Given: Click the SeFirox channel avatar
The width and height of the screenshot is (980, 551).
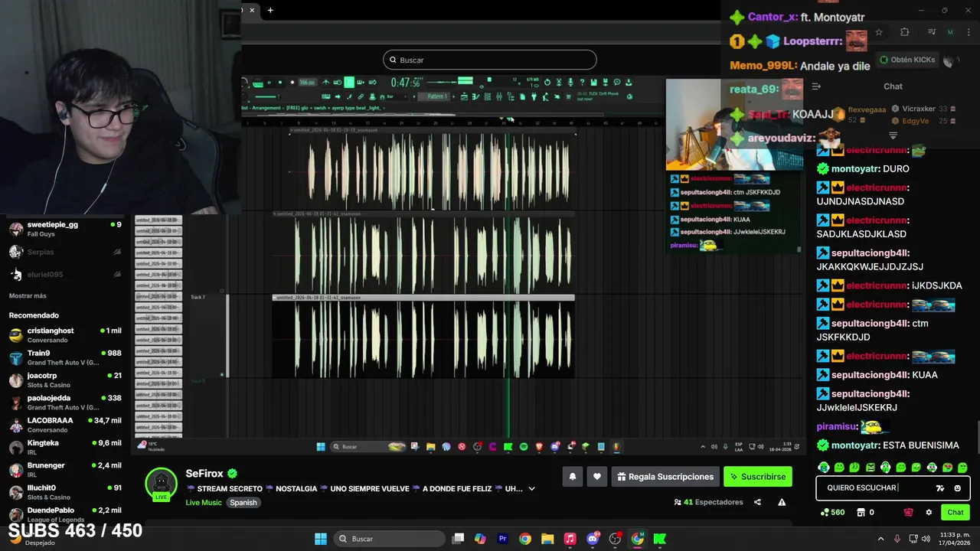Looking at the screenshot, I should 161,483.
